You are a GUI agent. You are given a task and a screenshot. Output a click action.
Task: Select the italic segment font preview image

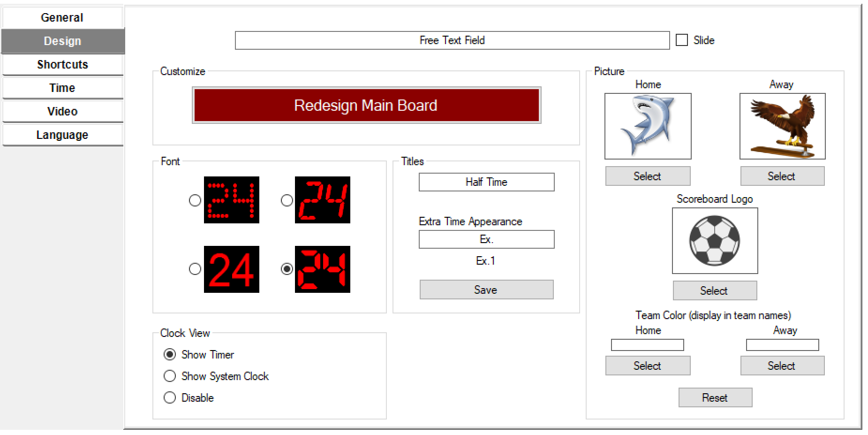tap(322, 200)
